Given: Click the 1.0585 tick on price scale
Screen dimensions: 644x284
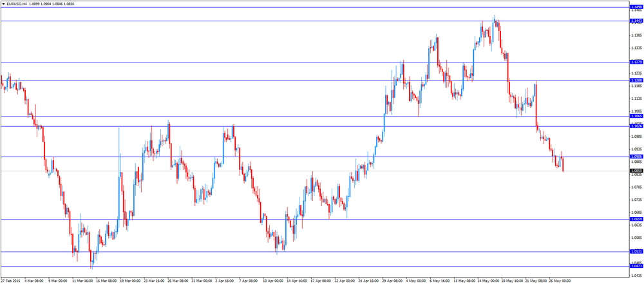Looking at the screenshot, I should coord(636,238).
